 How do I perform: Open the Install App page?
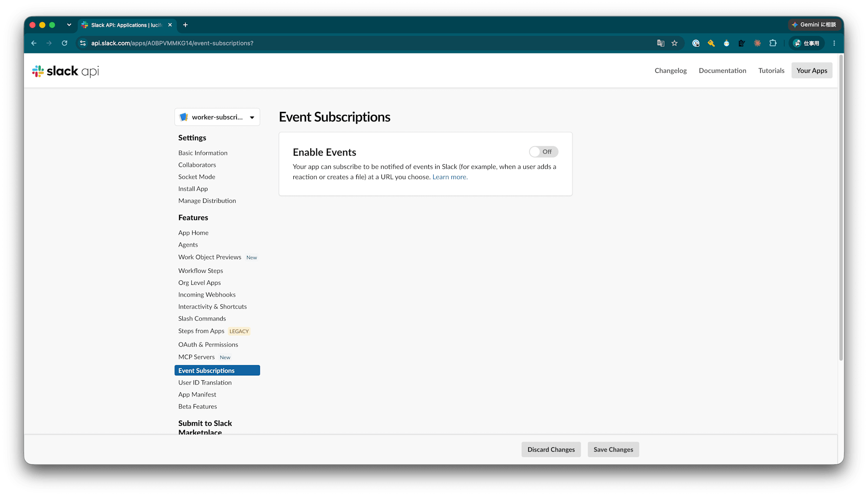(193, 189)
